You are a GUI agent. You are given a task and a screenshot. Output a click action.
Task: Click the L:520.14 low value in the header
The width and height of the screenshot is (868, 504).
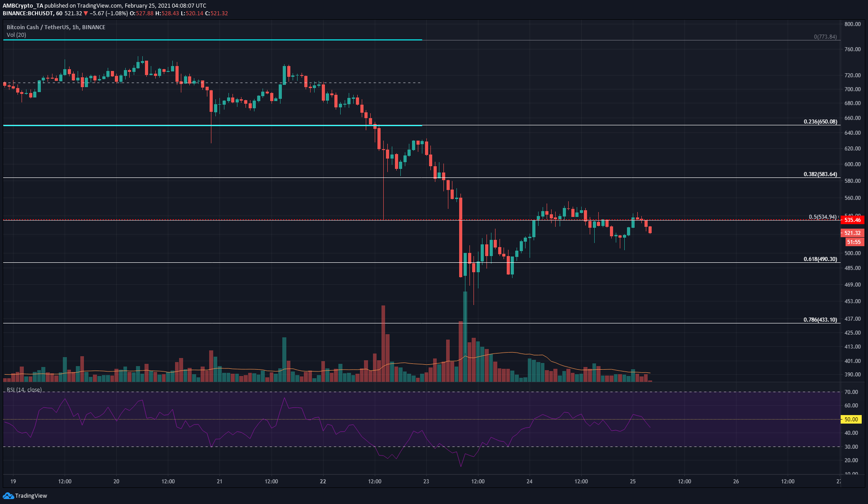192,13
